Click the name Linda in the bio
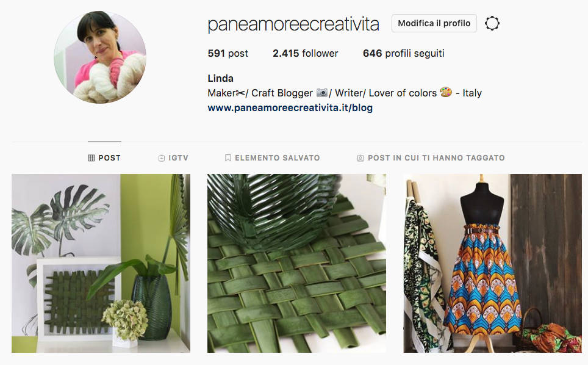The image size is (588, 365). click(221, 78)
